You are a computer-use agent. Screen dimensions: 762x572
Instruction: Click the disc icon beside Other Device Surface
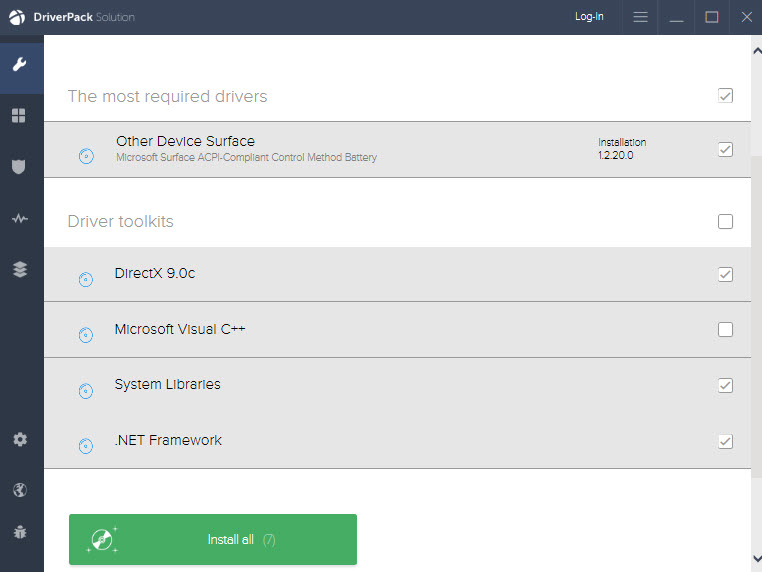point(86,156)
